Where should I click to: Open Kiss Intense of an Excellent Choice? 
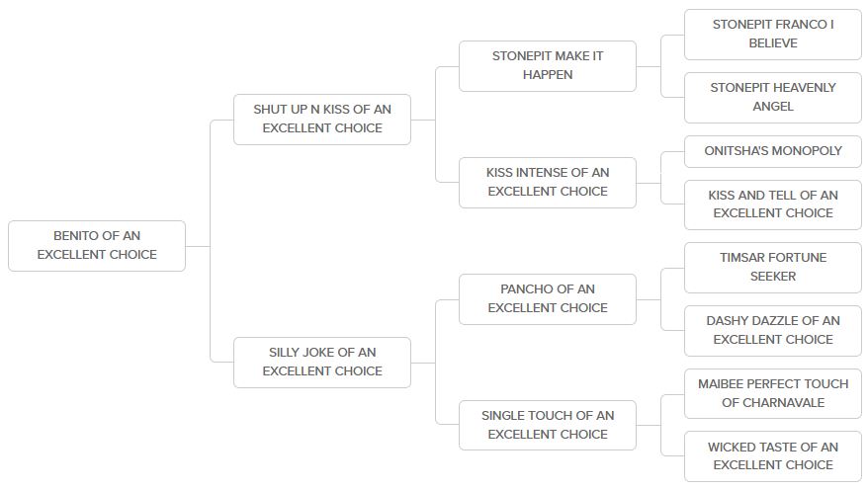[x=548, y=182]
